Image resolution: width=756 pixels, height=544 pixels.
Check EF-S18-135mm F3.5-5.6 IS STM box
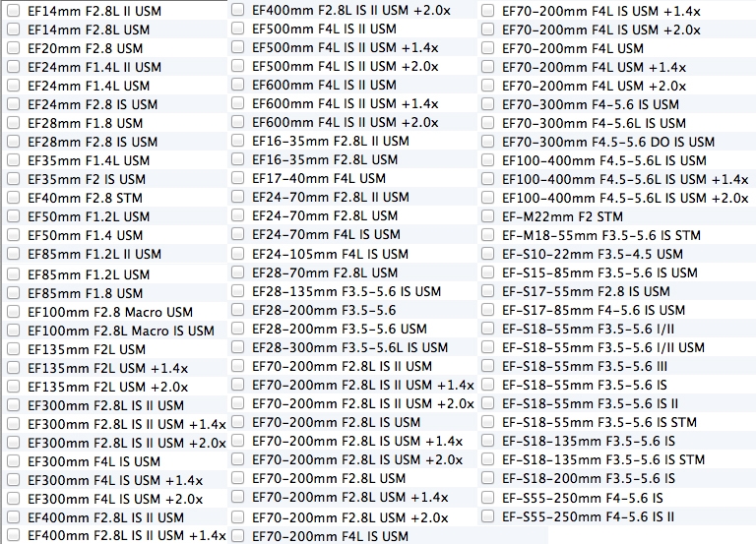(x=488, y=459)
